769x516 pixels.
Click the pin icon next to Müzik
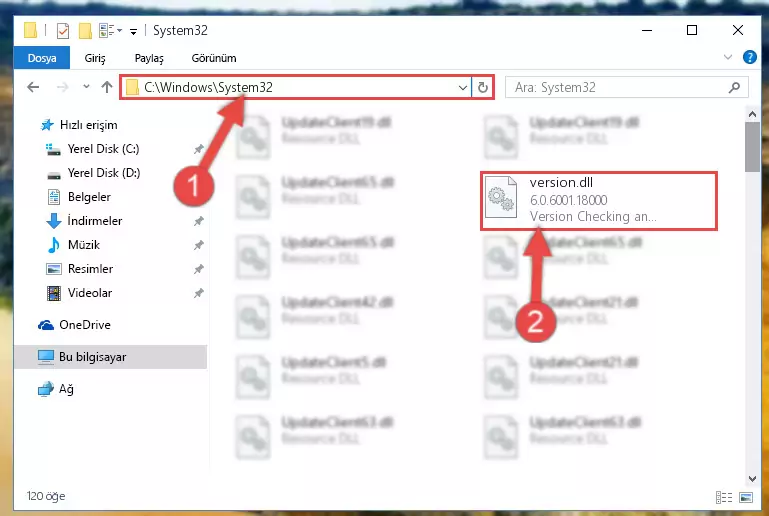[x=199, y=245]
